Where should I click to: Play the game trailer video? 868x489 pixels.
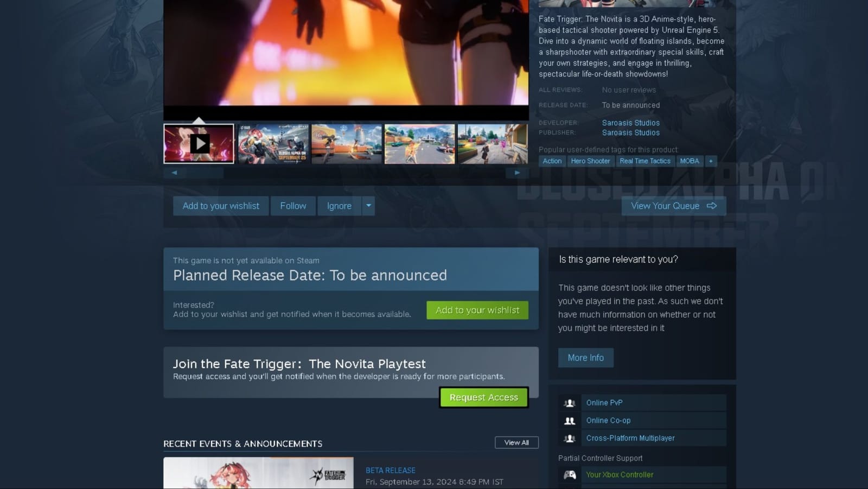pos(200,143)
